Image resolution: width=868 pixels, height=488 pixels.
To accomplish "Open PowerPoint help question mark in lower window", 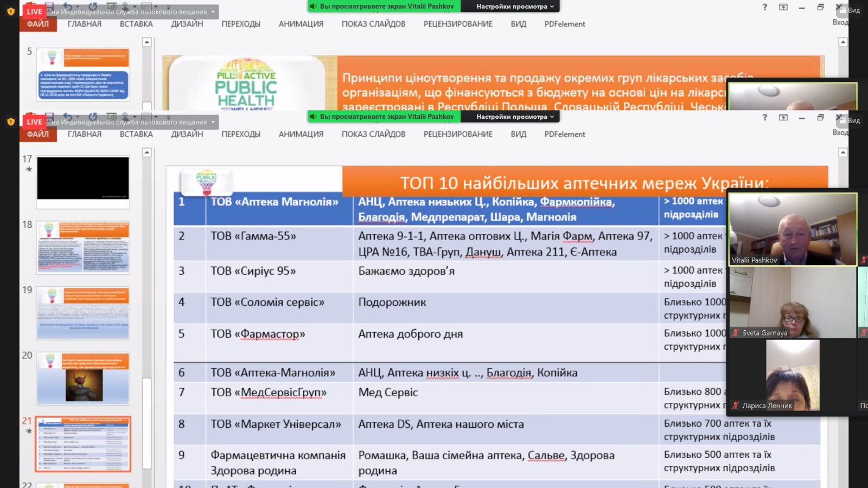I will (765, 117).
